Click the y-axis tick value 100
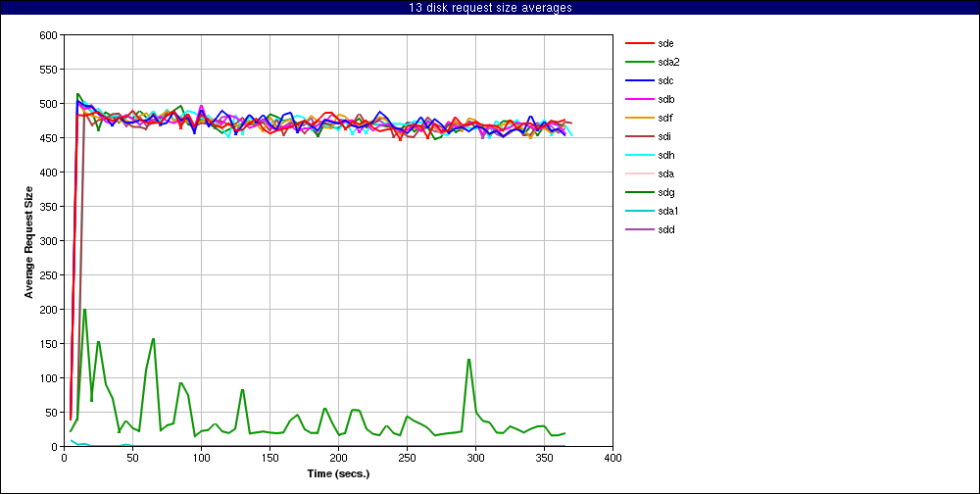This screenshot has width=980, height=494. pos(49,378)
